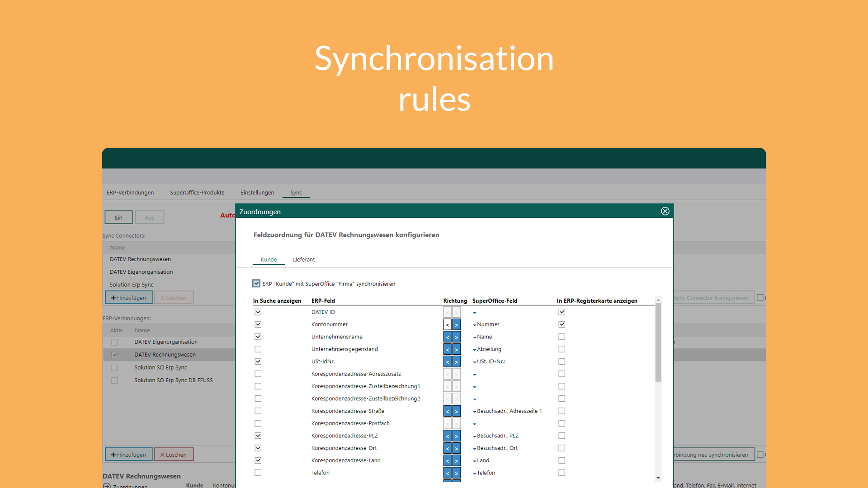This screenshot has width=868, height=488.
Task: Check ERP-Registerkarte checkbox for Korespondenzadresse-Land
Action: coord(562,460)
